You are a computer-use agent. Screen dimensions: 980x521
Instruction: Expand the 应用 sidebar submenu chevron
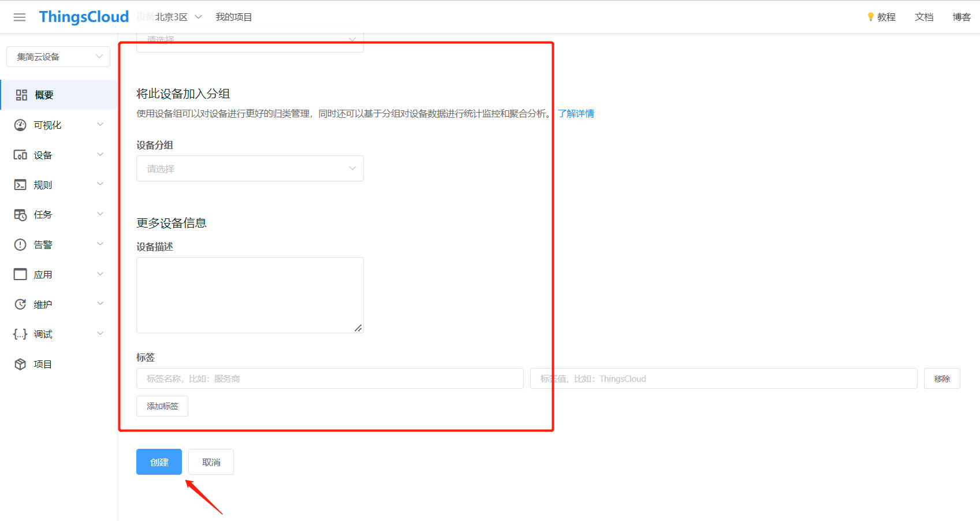click(100, 274)
